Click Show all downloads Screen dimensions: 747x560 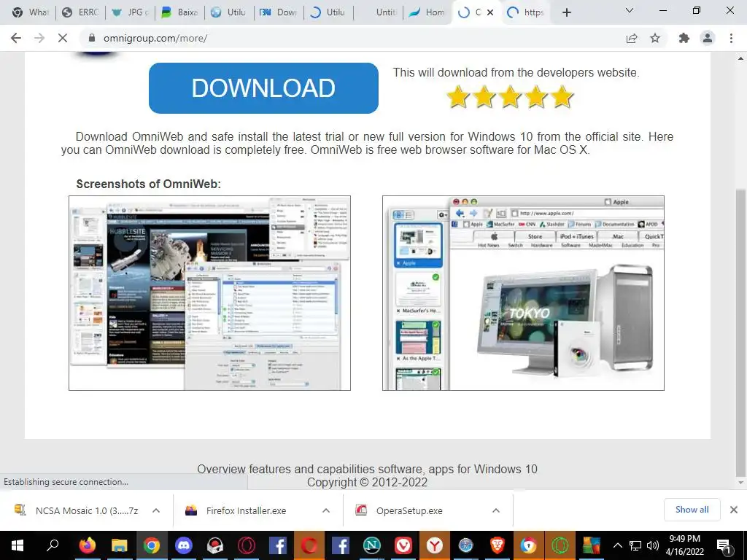692,510
